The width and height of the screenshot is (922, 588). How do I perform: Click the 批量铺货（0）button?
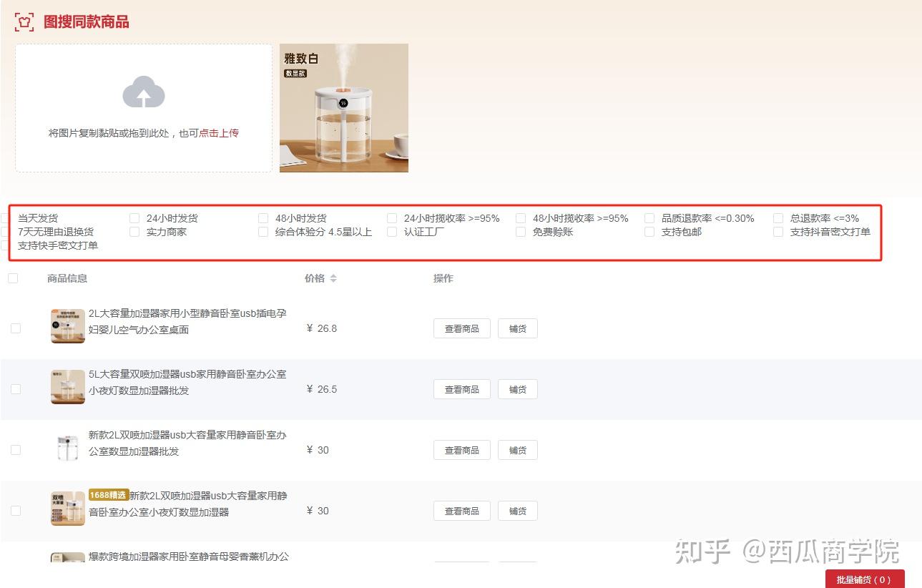click(x=865, y=579)
